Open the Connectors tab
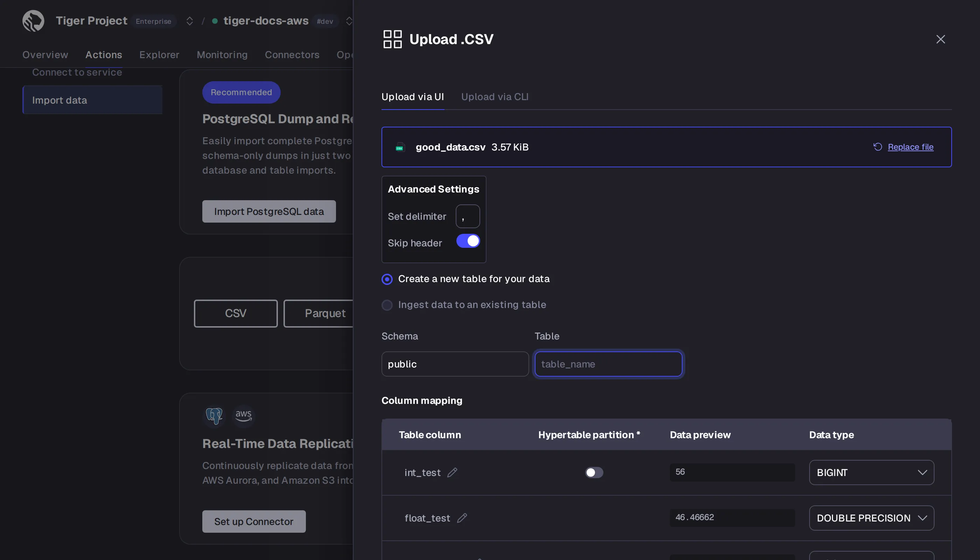This screenshot has width=980, height=560. click(292, 55)
